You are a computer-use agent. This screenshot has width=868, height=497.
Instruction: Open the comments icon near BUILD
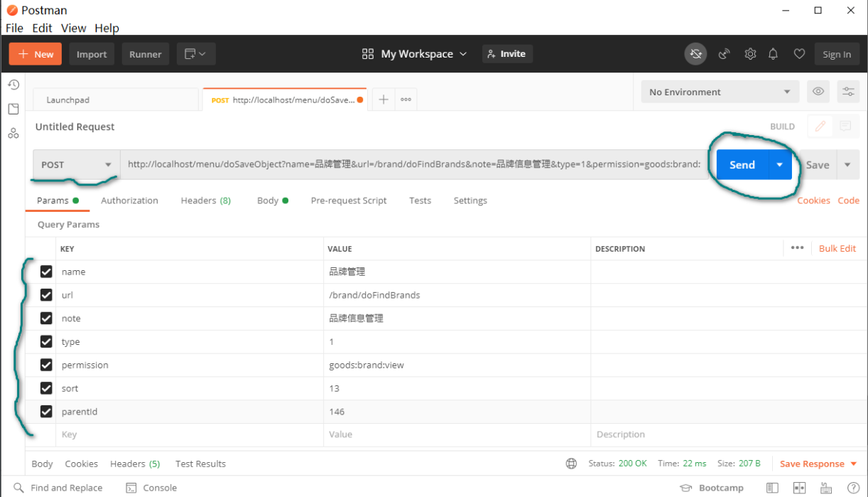[x=845, y=127]
